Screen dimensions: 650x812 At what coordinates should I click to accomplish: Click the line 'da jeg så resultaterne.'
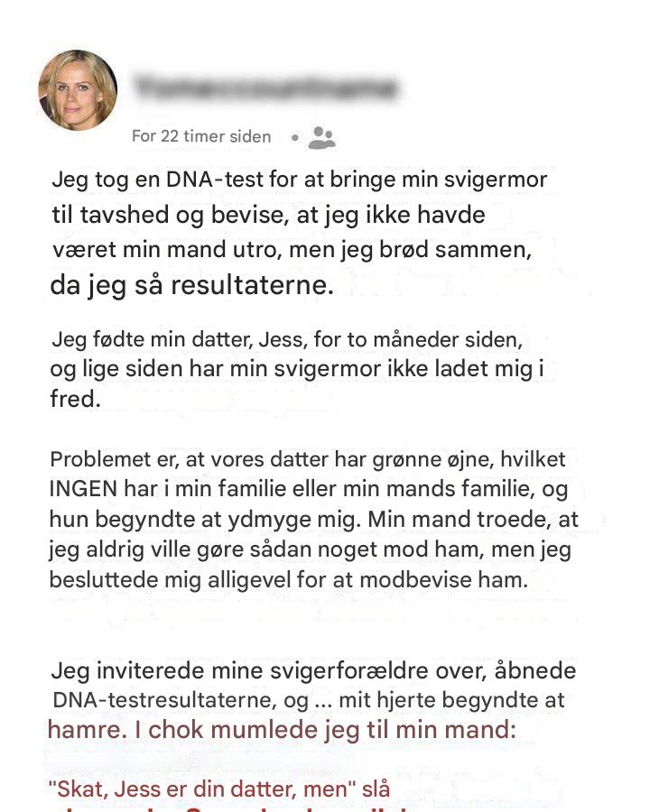pos(191,285)
